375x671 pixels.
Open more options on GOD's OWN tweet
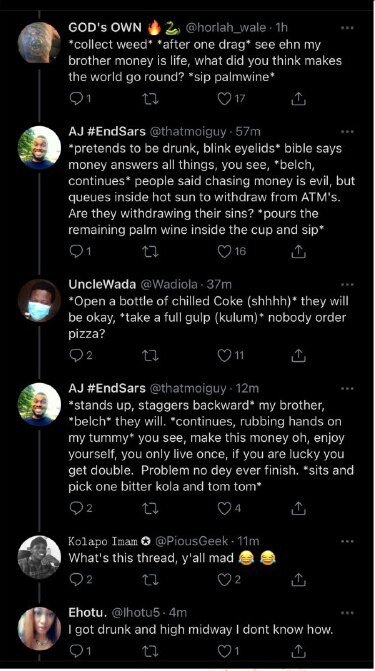coord(347,28)
